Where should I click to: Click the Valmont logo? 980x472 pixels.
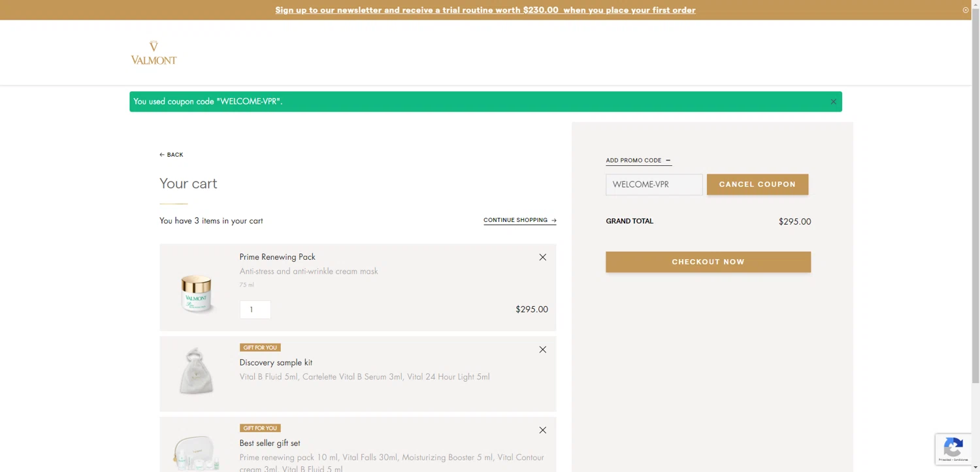coord(154,52)
